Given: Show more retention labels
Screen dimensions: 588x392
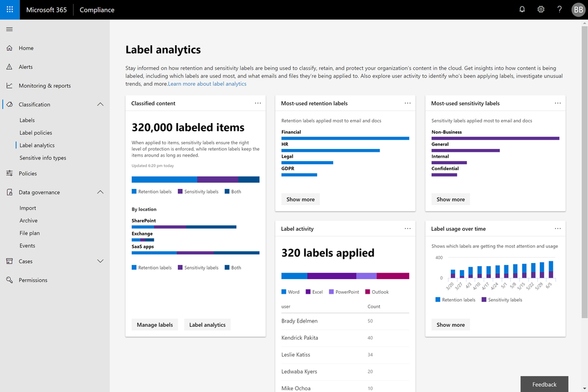Looking at the screenshot, I should click(x=300, y=199).
